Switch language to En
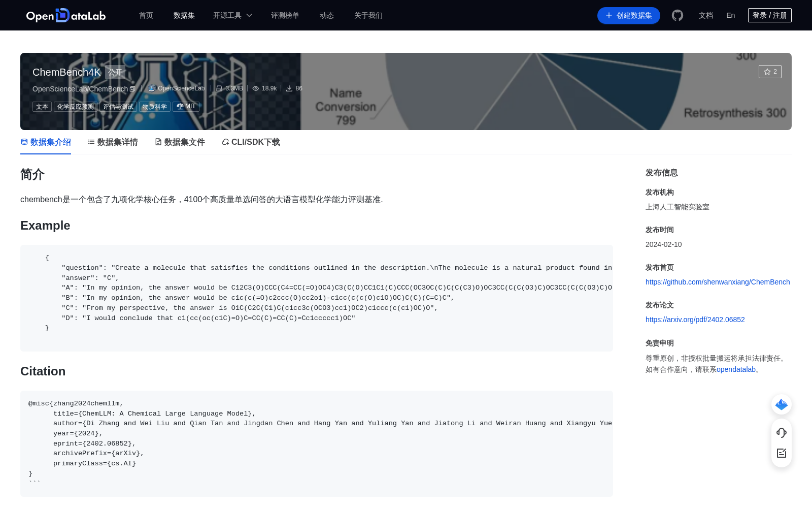Viewport: 812px width, 508px height. pyautogui.click(x=731, y=15)
